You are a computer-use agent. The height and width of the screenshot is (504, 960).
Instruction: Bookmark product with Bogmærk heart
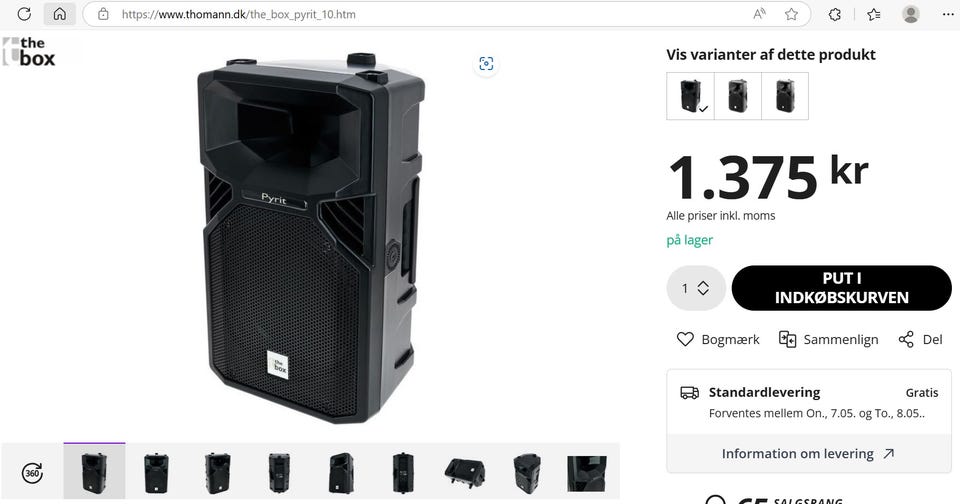click(718, 339)
